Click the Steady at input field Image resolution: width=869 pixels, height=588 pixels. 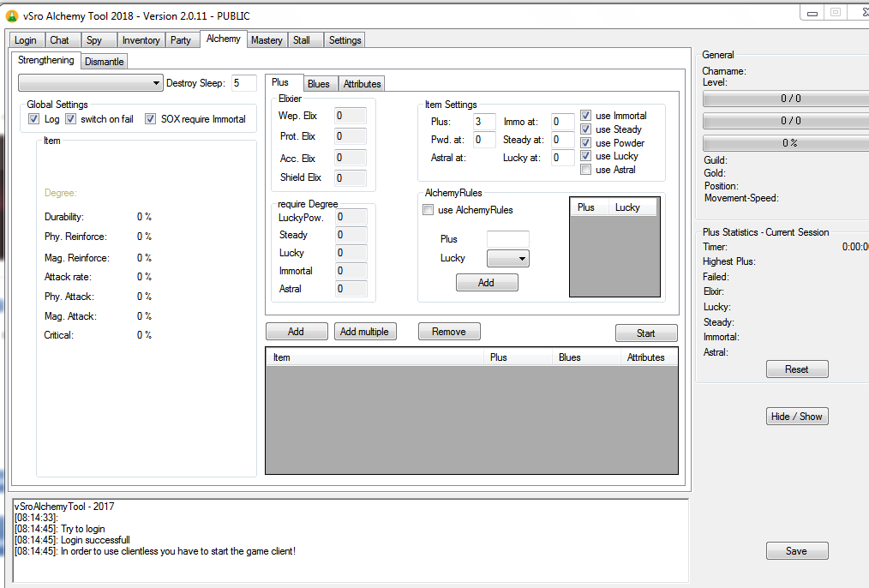click(x=562, y=140)
